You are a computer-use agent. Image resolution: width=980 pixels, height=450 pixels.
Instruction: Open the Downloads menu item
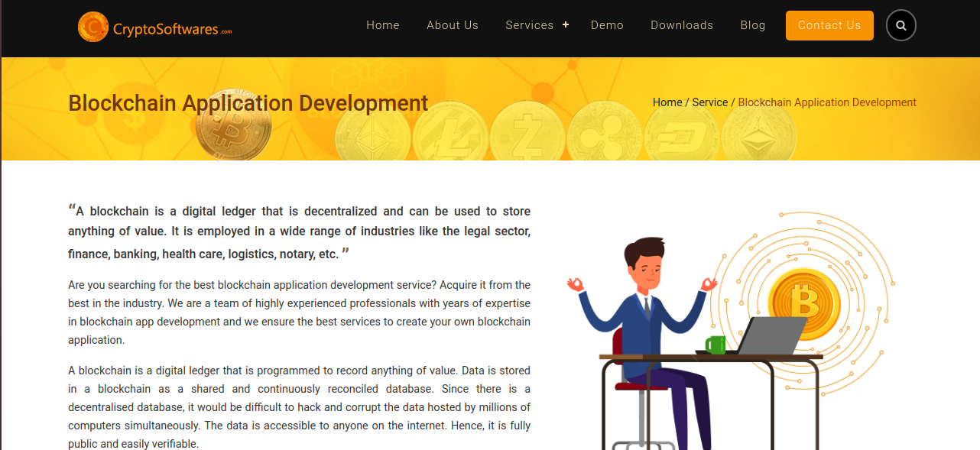682,25
